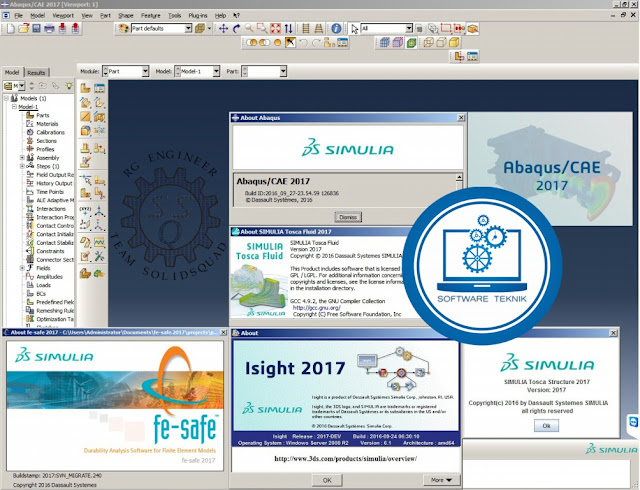Click the Create Datum Point XYZ icon
This screenshot has width=640, height=490.
[x=85, y=211]
